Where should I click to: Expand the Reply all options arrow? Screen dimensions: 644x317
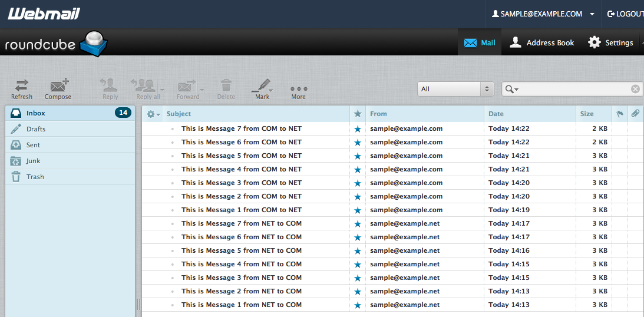pyautogui.click(x=162, y=90)
